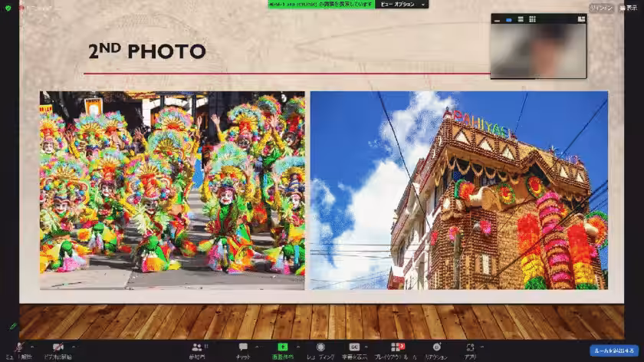
Task: Click the green encryption shield icon
Action: point(8,8)
